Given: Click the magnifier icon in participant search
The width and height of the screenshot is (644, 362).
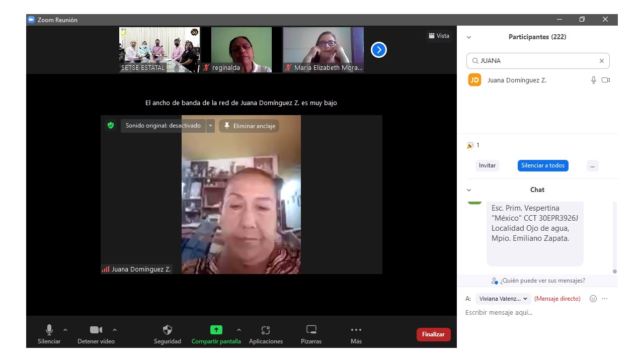Looking at the screenshot, I should click(x=475, y=61).
